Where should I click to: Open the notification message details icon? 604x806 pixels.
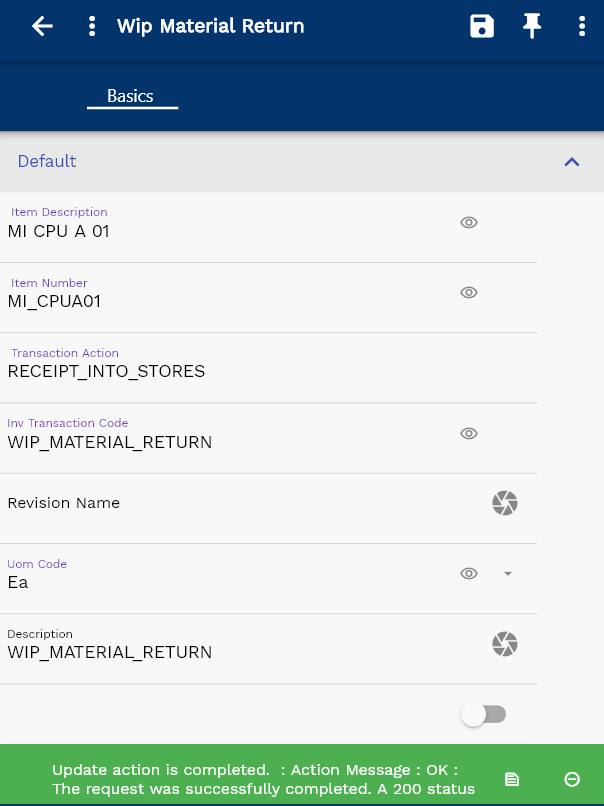point(512,779)
